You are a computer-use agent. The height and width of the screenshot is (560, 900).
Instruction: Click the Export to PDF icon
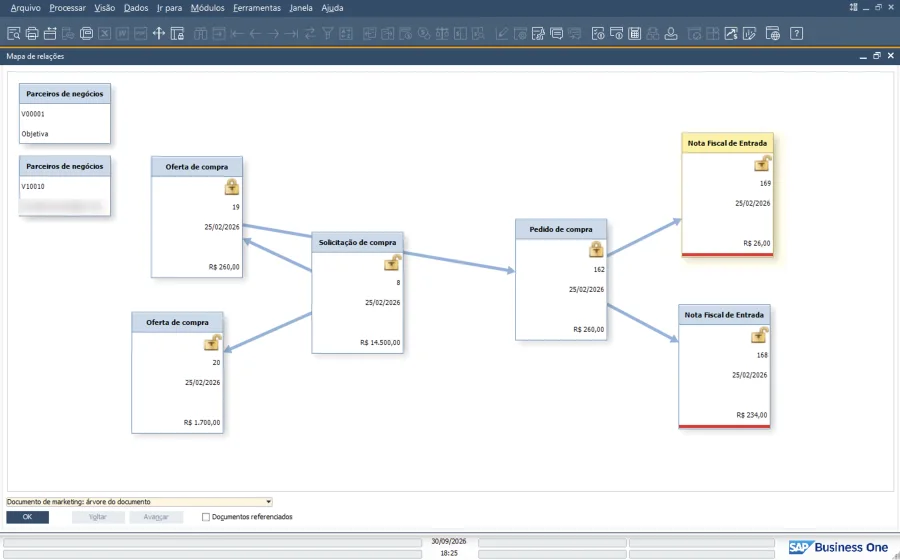pyautogui.click(x=141, y=34)
